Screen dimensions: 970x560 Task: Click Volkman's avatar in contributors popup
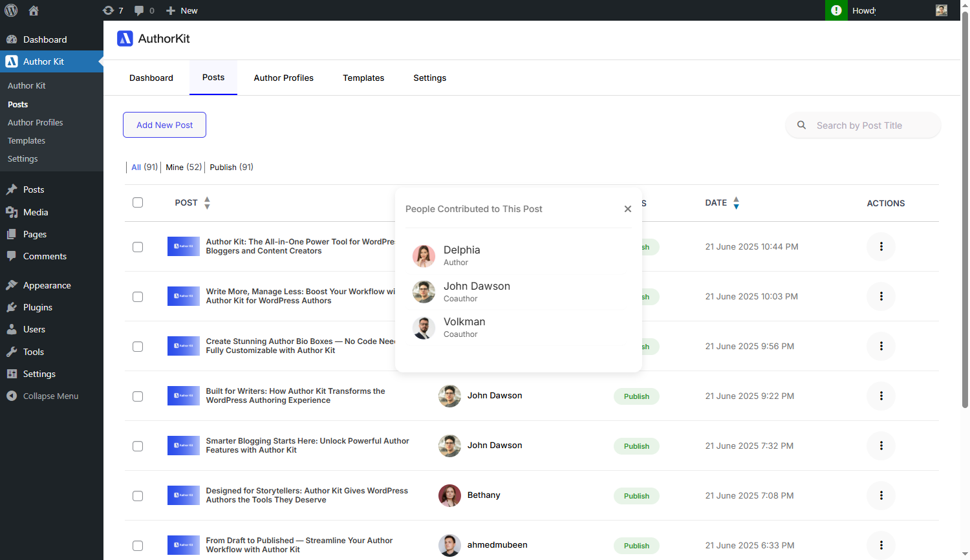click(x=424, y=328)
